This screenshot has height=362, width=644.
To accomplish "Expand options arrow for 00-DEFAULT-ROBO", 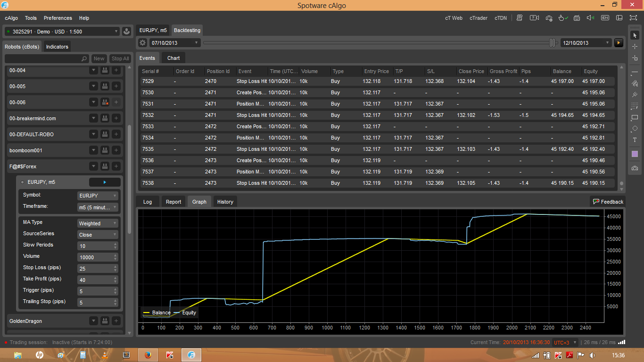I will tap(93, 135).
